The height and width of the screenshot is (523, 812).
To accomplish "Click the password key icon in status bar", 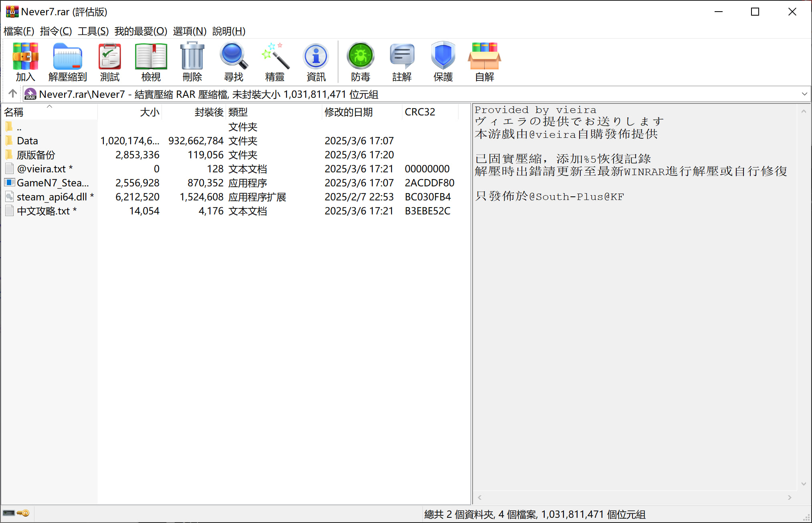I will (x=23, y=513).
